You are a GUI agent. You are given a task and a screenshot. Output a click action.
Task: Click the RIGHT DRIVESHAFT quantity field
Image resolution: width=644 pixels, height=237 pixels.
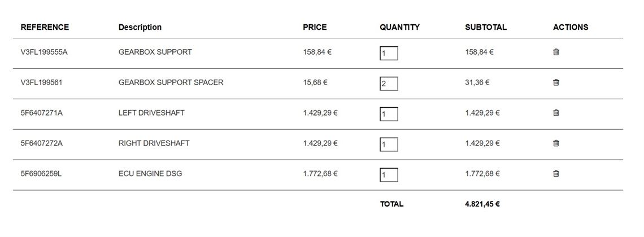pos(389,145)
